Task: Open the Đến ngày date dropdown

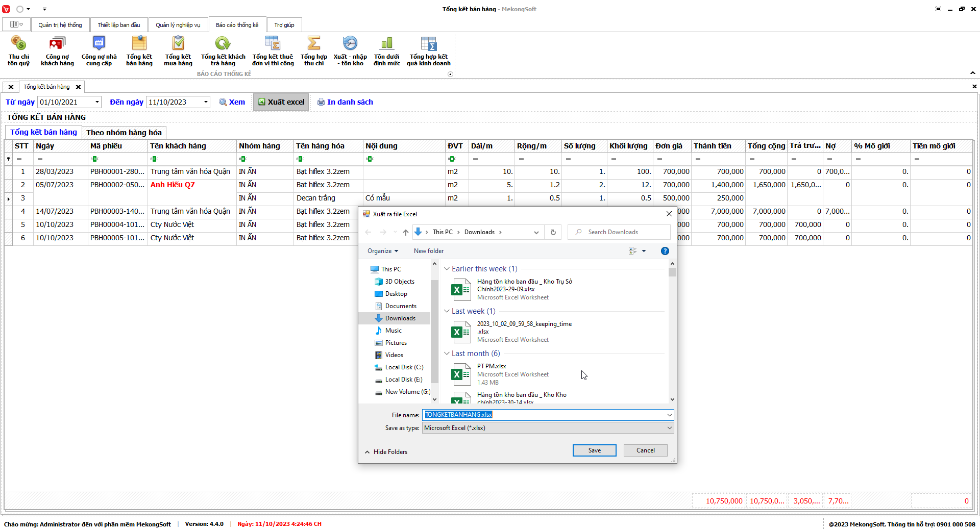Action: (206, 102)
